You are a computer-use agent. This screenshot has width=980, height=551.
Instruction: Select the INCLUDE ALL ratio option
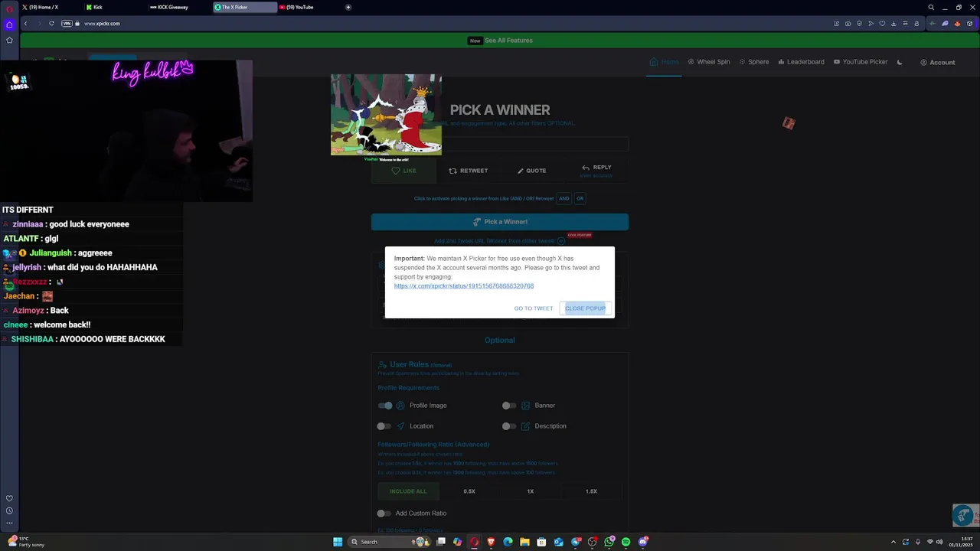(x=408, y=491)
